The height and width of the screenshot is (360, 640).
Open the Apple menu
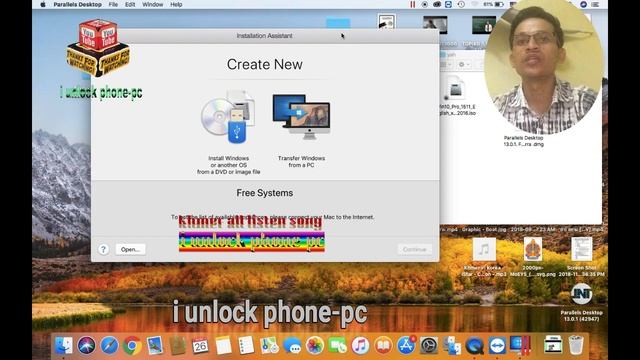[43, 4]
